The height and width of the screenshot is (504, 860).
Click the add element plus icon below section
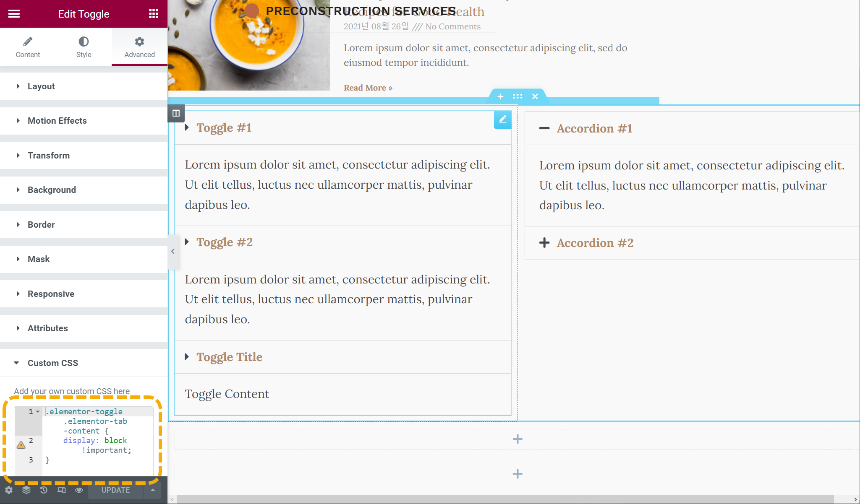[x=517, y=439]
